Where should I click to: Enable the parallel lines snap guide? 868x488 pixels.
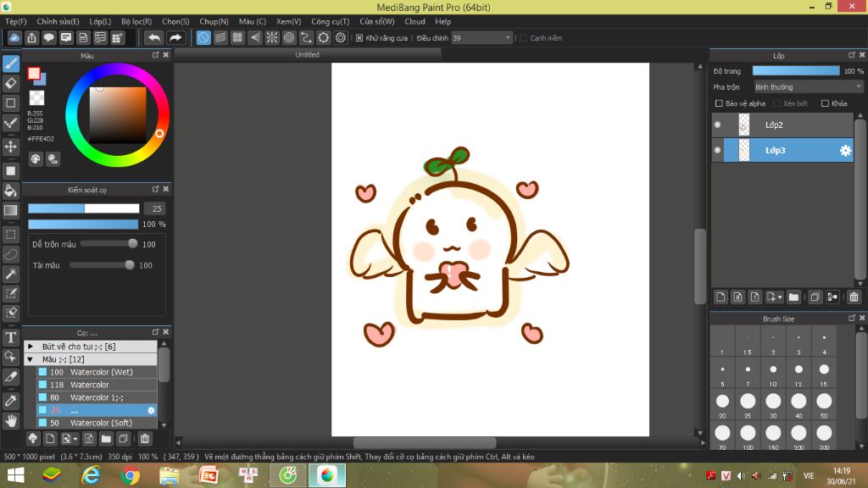[x=220, y=37]
